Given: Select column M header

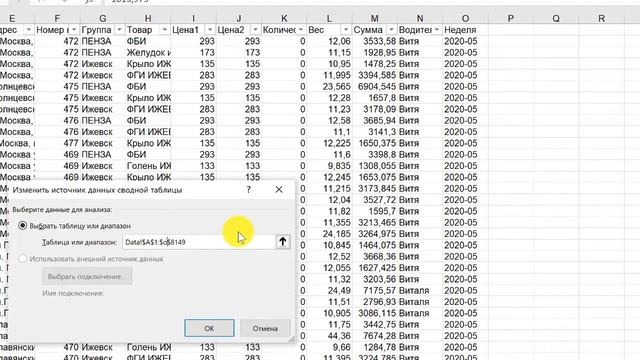Looking at the screenshot, I should pyautogui.click(x=374, y=18).
